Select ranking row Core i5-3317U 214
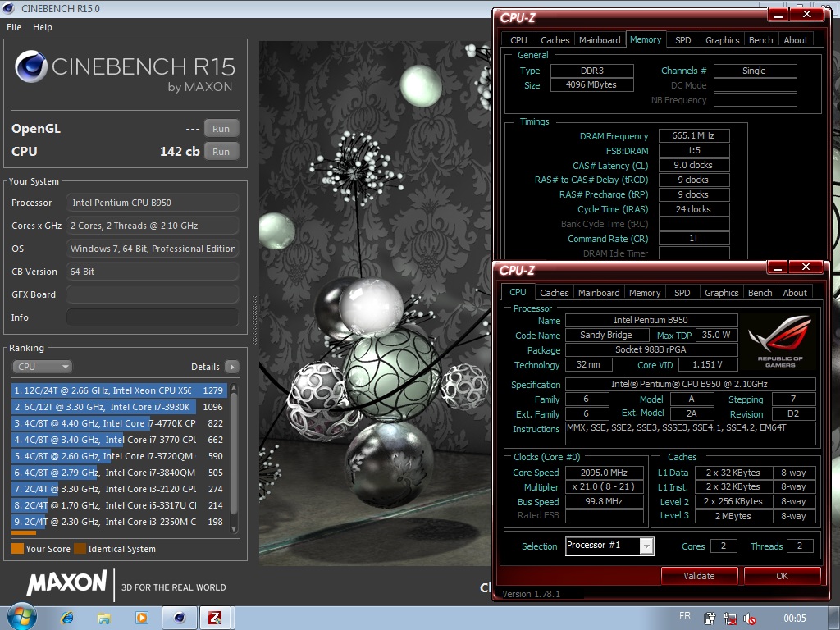This screenshot has height=630, width=840. tap(119, 505)
